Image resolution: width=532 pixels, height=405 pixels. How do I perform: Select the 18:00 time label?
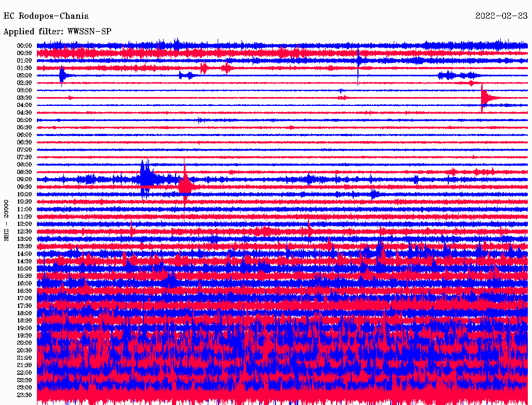coord(24,313)
